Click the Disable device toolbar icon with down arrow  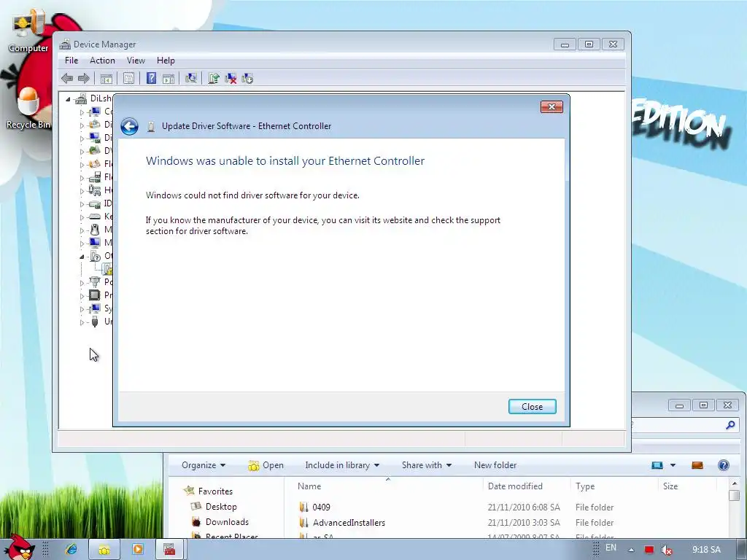pyautogui.click(x=247, y=79)
